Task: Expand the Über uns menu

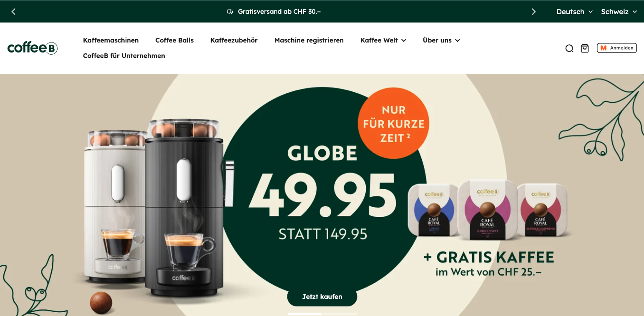Action: tap(441, 40)
